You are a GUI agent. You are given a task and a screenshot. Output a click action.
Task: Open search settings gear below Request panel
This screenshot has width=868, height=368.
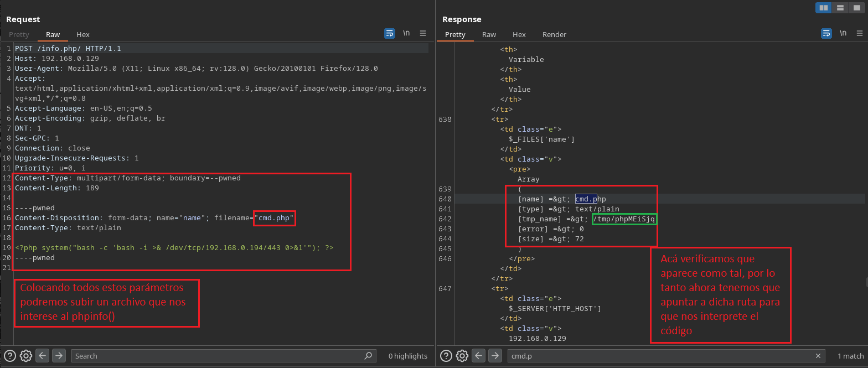tap(25, 356)
